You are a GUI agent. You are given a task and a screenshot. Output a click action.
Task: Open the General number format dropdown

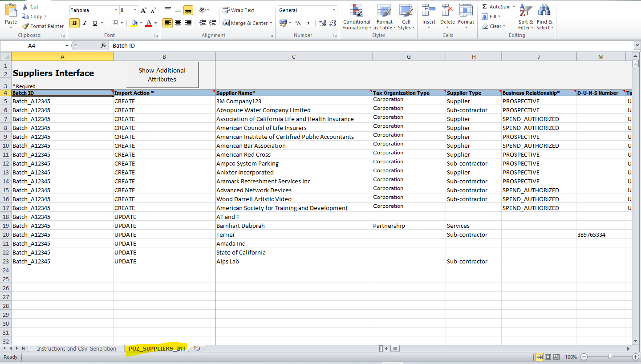pos(334,10)
